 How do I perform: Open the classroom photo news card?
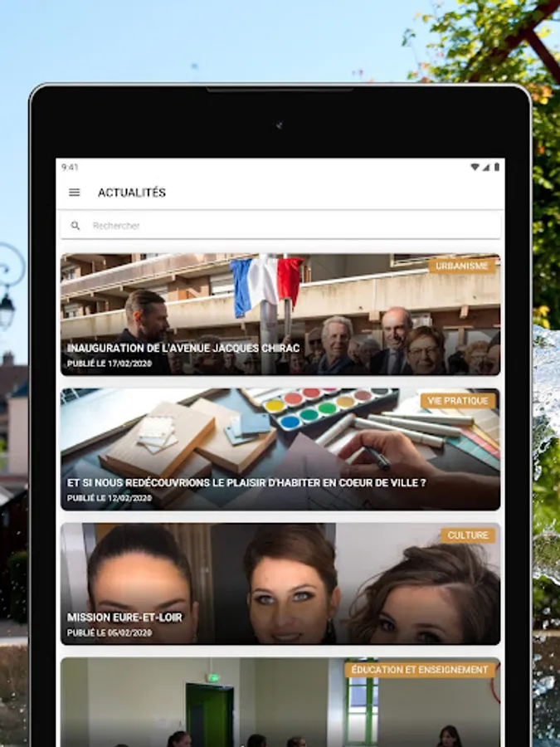point(280,702)
